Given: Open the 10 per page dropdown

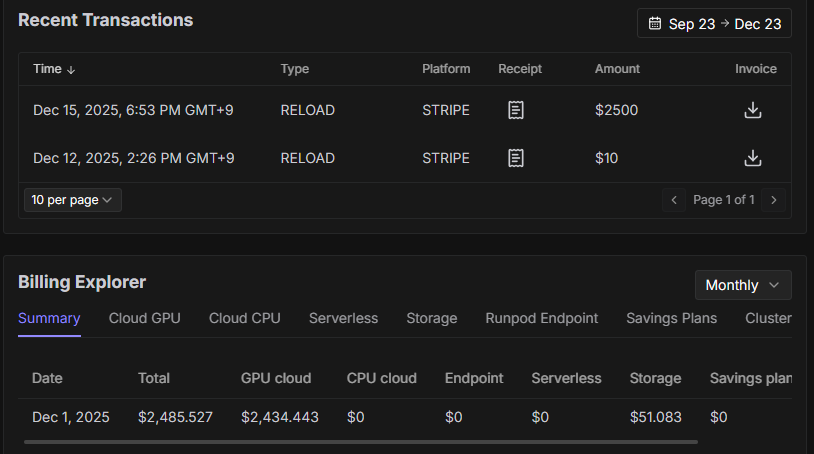Looking at the screenshot, I should click(x=72, y=200).
